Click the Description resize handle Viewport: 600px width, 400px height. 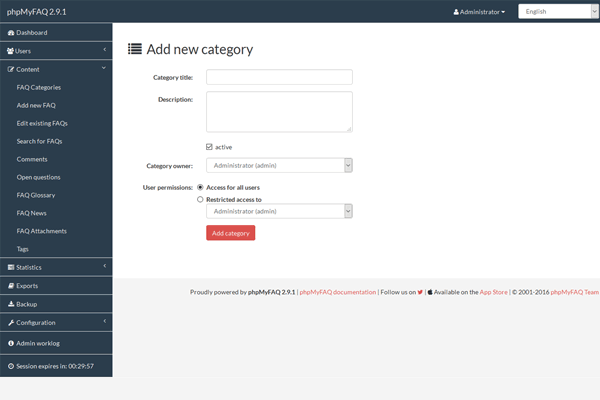[349, 129]
